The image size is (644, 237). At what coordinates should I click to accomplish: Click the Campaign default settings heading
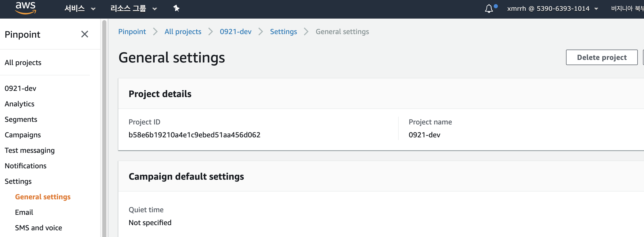[x=186, y=176]
